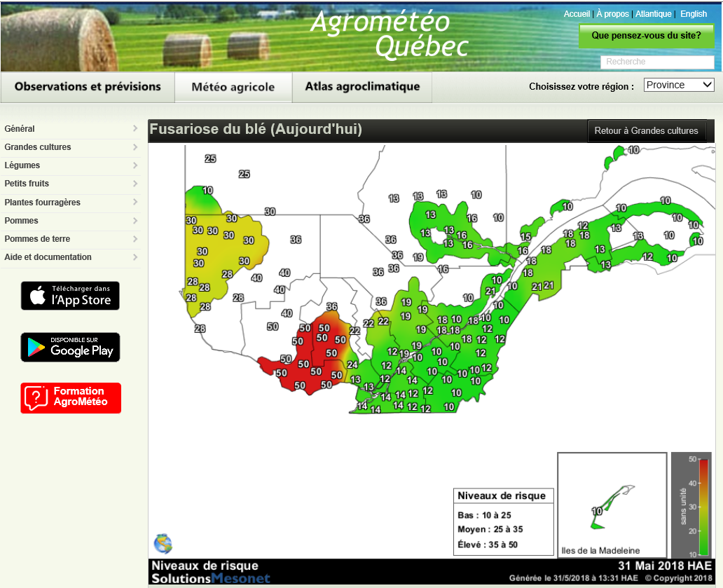Viewport: 723px width, 588px height.
Task: Expand the Pommes de terre section
Action: 70,239
